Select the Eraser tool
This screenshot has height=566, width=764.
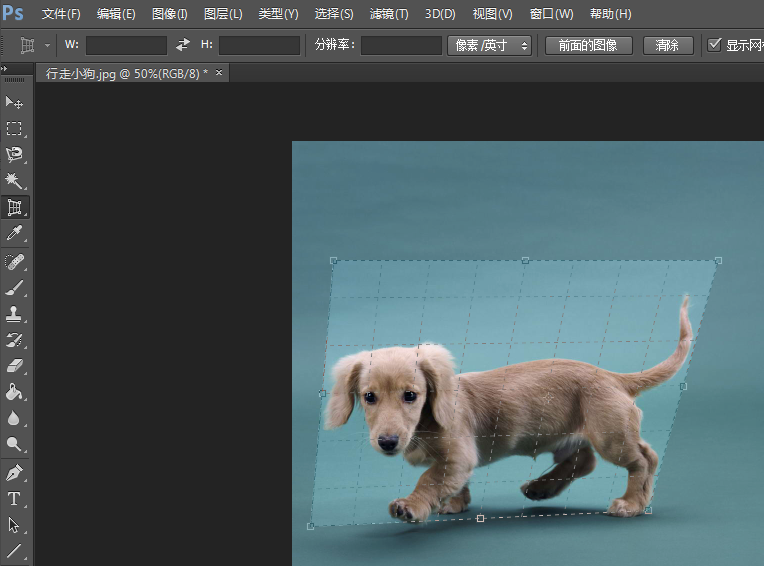click(x=15, y=366)
